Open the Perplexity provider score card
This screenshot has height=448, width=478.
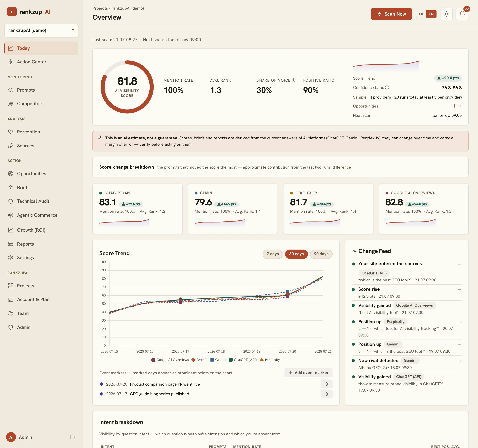[x=328, y=209]
